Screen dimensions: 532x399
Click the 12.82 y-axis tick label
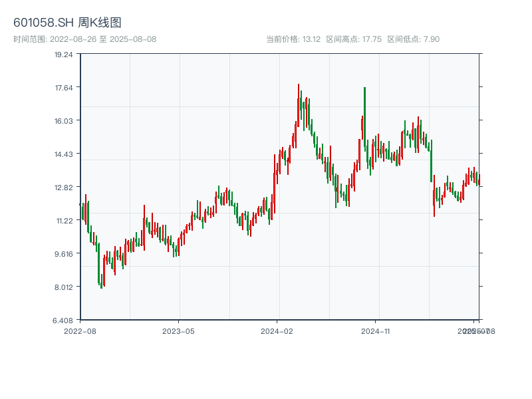[63, 188]
